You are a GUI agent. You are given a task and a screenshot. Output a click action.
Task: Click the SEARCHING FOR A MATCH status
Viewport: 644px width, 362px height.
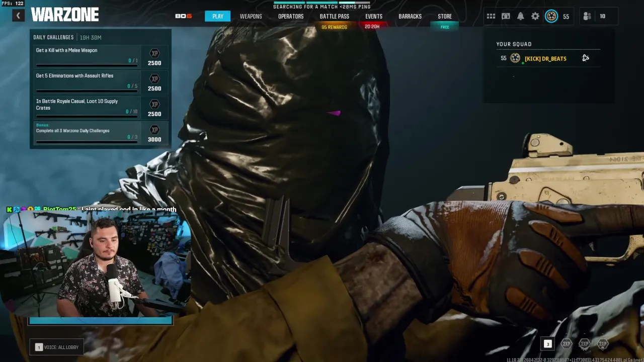322,7
